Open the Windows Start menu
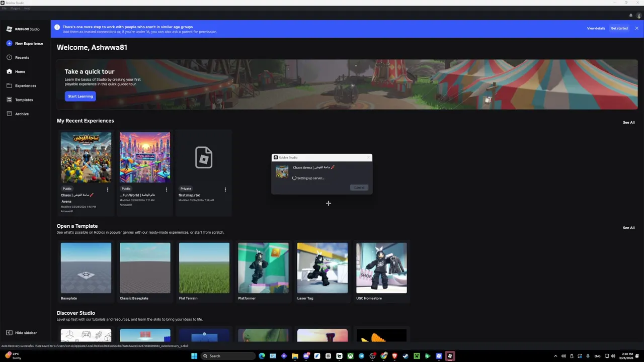 pos(194,356)
